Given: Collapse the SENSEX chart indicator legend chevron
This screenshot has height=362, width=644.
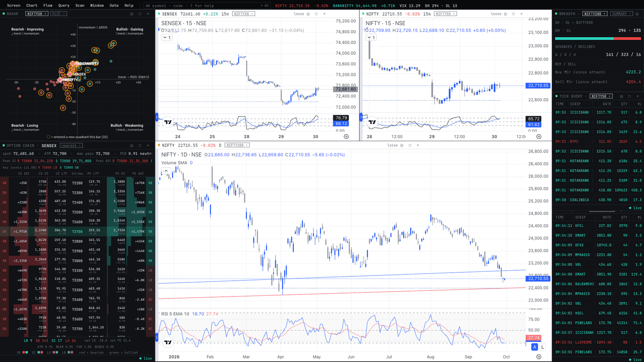Looking at the screenshot, I should 167,37.
